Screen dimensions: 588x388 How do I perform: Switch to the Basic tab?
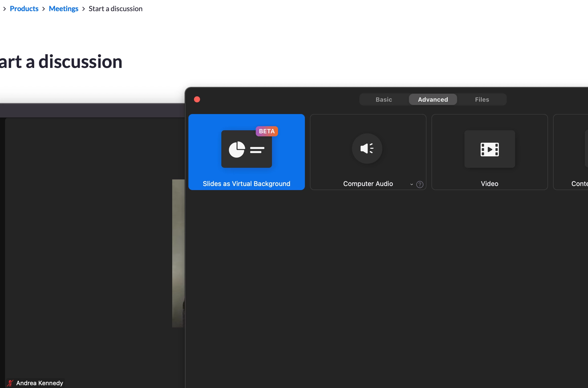click(x=384, y=100)
